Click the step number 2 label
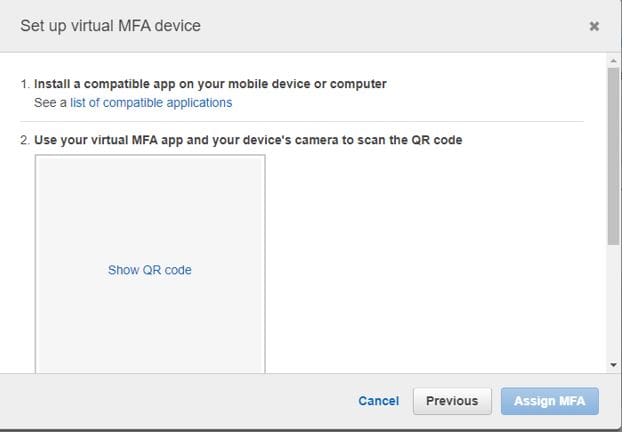The image size is (624, 432). (25, 140)
